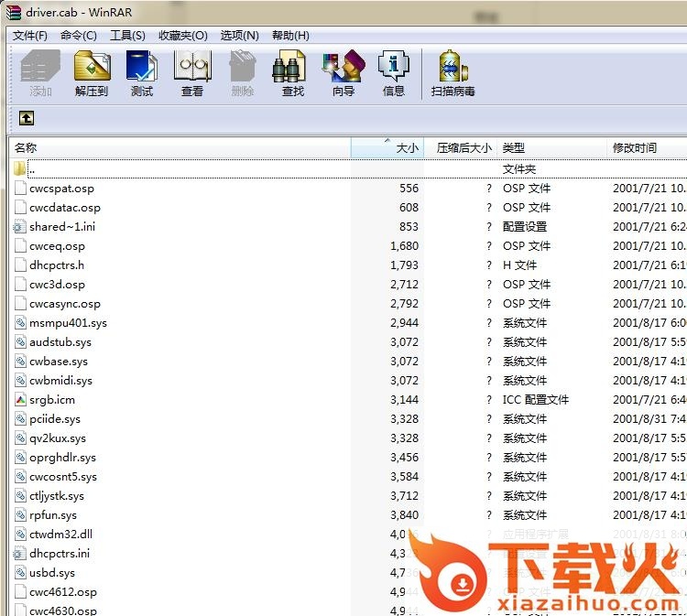Click the cwcspat.osp blank file icon
This screenshot has height=616, width=687.
[x=20, y=189]
